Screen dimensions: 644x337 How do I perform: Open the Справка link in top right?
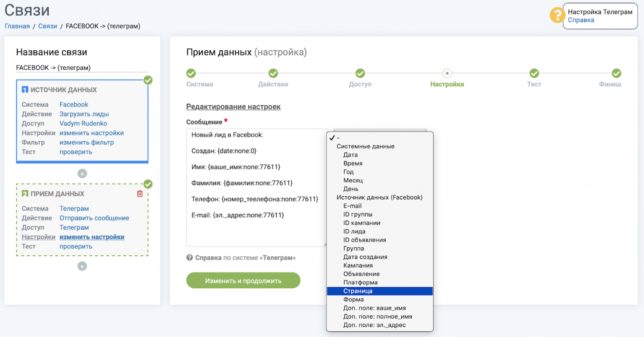(581, 20)
